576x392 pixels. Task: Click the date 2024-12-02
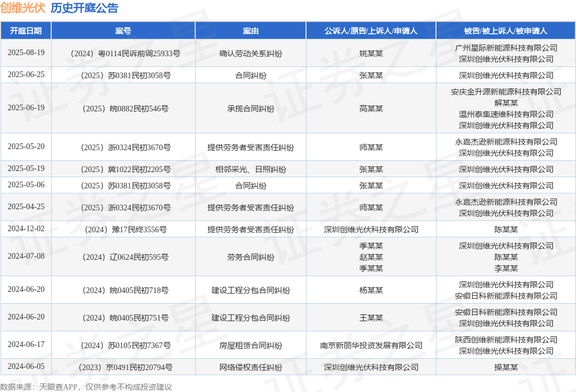[26, 228]
